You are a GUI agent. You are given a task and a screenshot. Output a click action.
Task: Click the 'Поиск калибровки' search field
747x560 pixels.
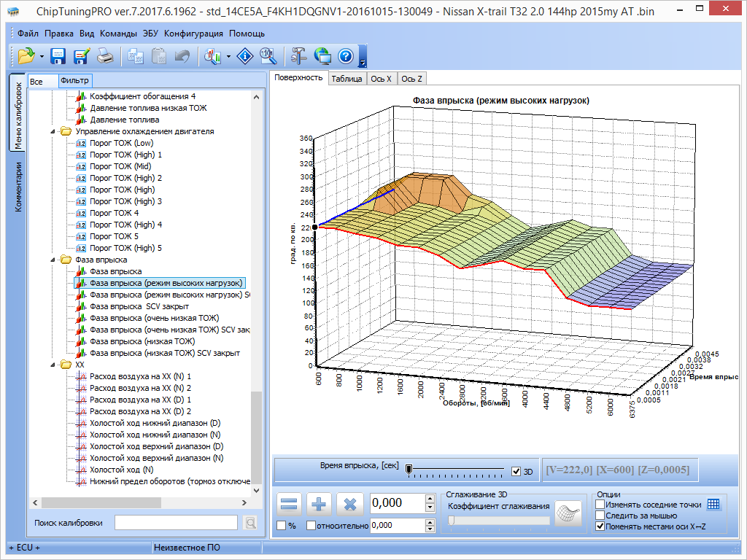pos(176,522)
